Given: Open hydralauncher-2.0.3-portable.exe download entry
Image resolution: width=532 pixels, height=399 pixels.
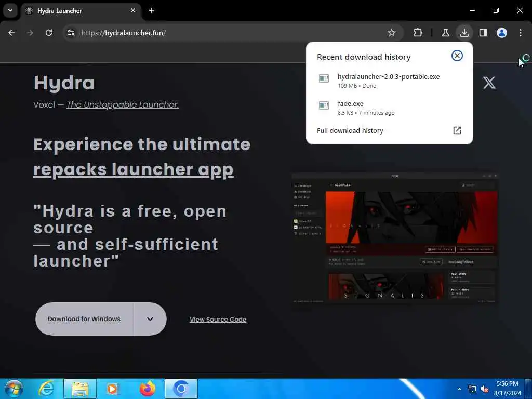Looking at the screenshot, I should 389,81.
